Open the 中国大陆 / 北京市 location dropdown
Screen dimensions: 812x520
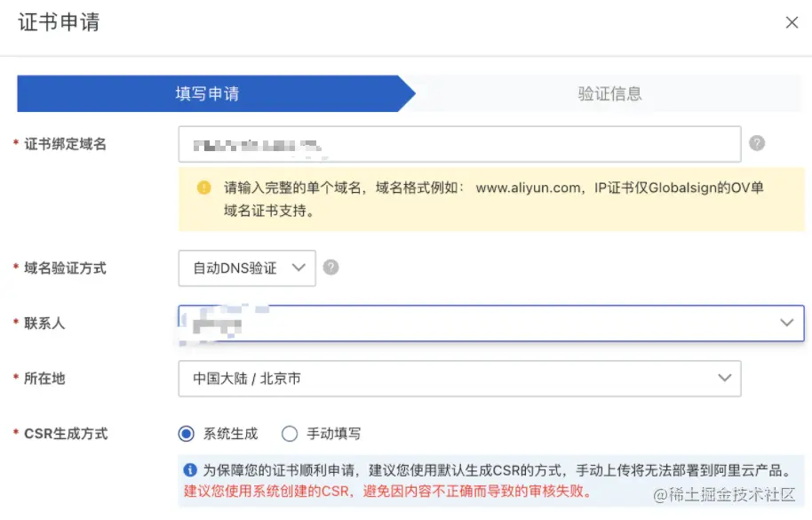point(459,379)
